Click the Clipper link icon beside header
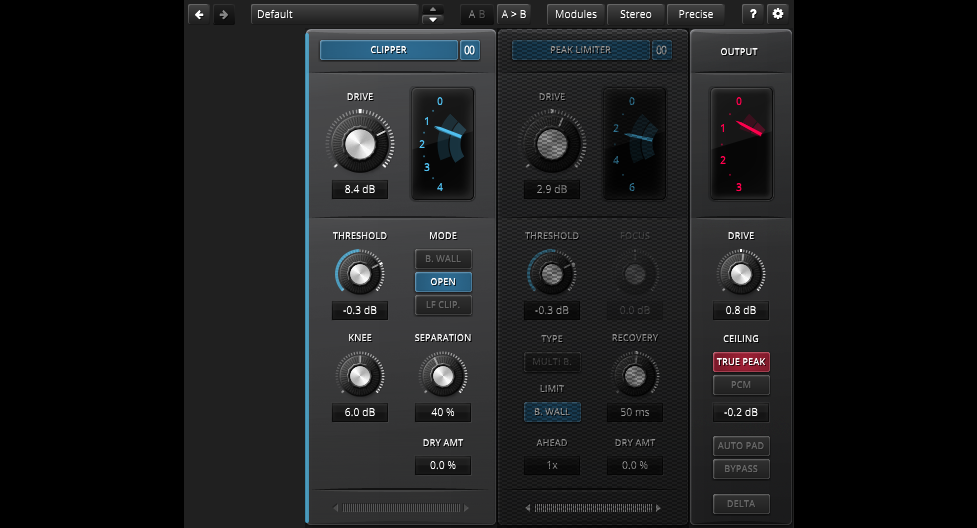The height and width of the screenshot is (528, 977). click(x=470, y=50)
